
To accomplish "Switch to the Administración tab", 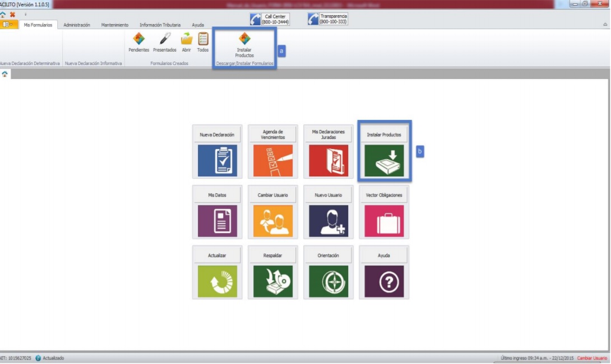I will click(x=77, y=25).
